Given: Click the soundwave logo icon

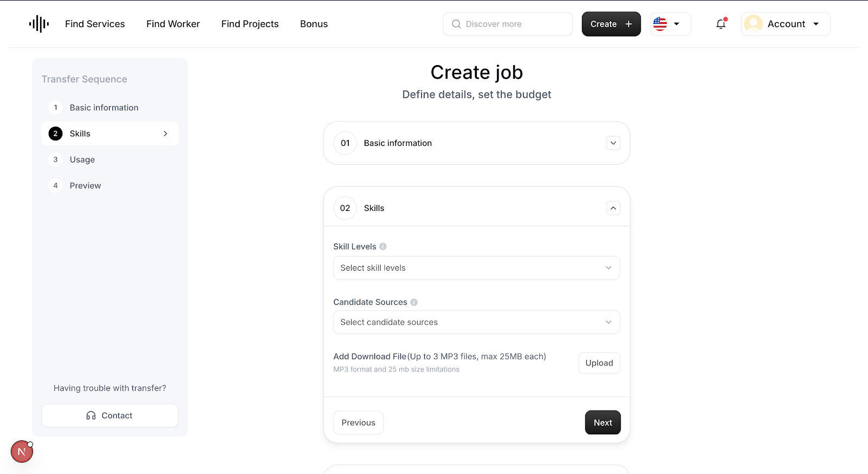Looking at the screenshot, I should pyautogui.click(x=39, y=24).
